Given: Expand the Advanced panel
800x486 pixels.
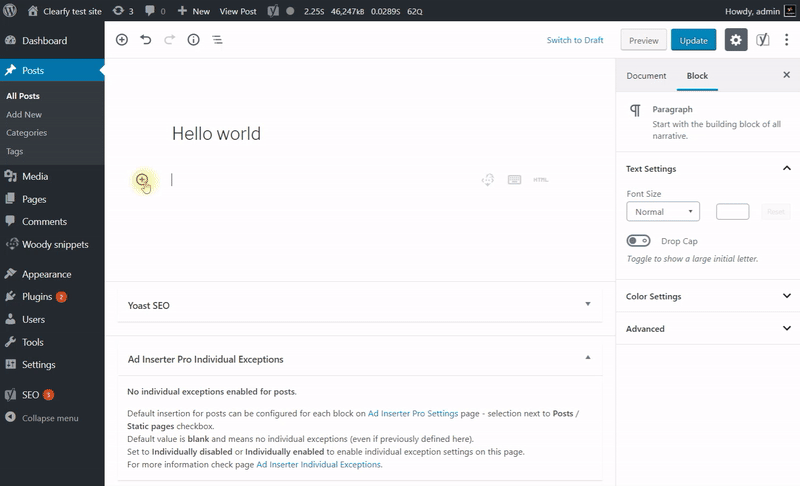Looking at the screenshot, I should pos(707,329).
